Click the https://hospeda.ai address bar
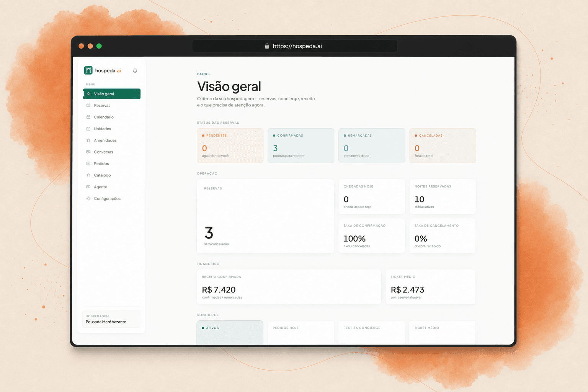 (295, 46)
